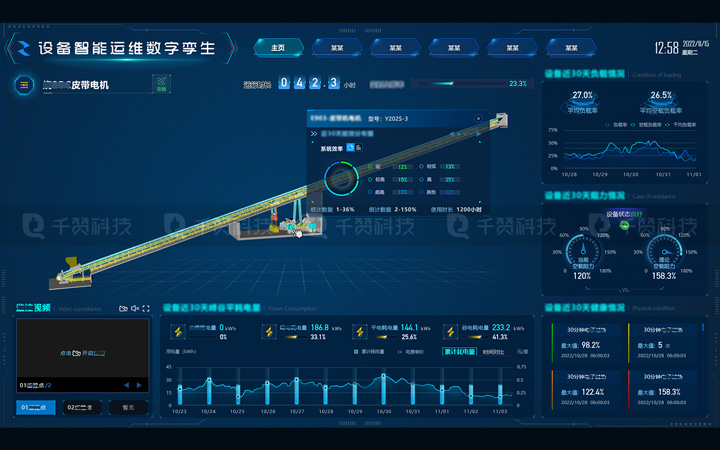Go to previous video with left arrow

click(x=126, y=384)
